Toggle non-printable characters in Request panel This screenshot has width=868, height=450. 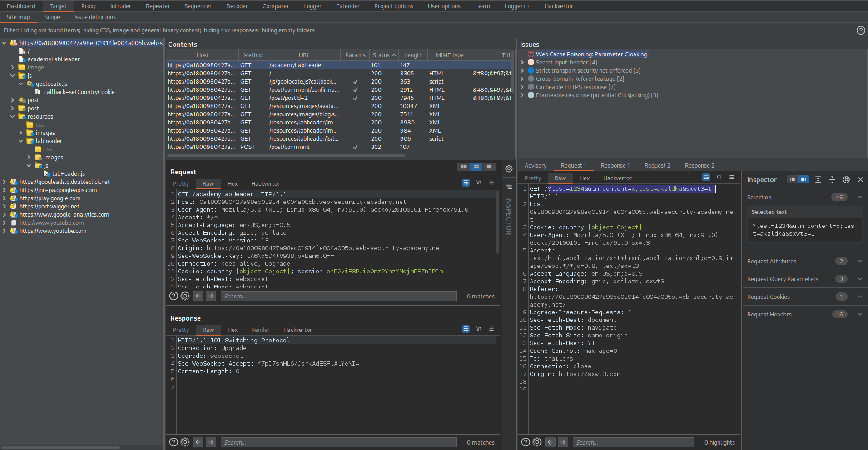click(479, 183)
